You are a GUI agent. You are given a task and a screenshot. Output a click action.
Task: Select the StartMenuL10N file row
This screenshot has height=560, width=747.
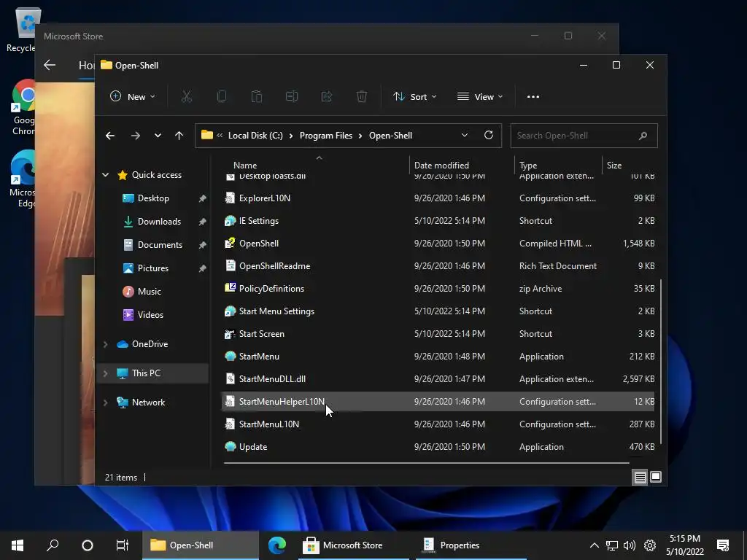438,424
